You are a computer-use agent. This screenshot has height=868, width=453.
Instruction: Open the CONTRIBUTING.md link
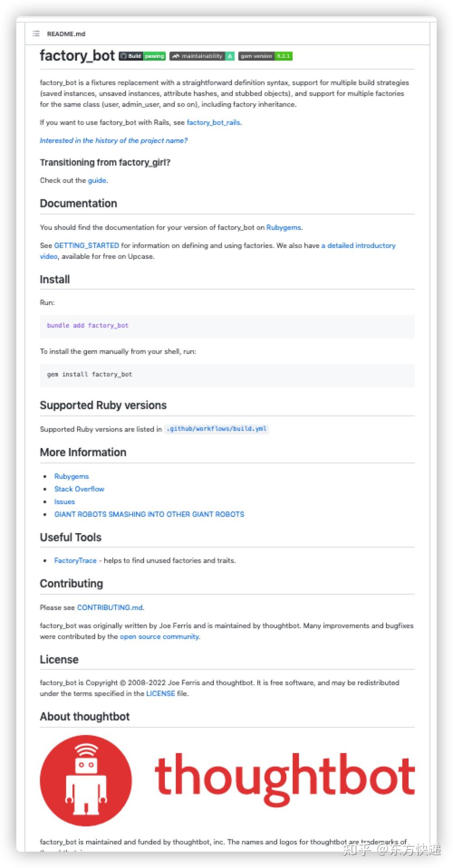click(110, 607)
